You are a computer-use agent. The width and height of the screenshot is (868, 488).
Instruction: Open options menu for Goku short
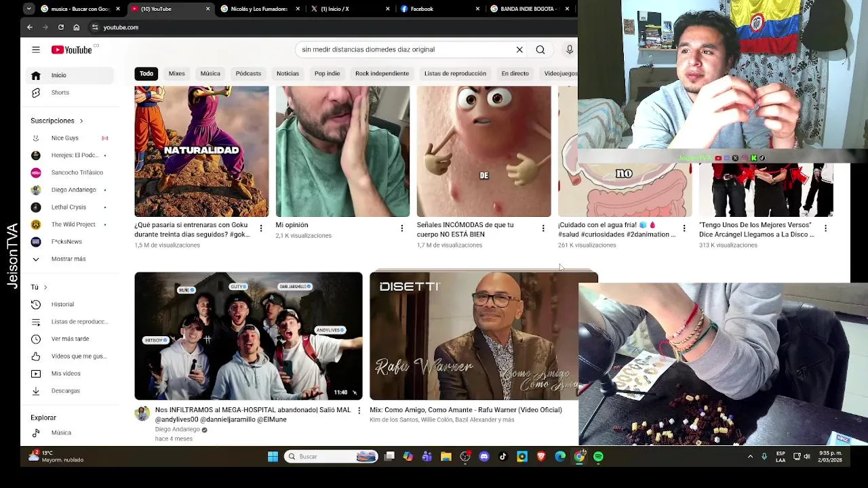(261, 228)
